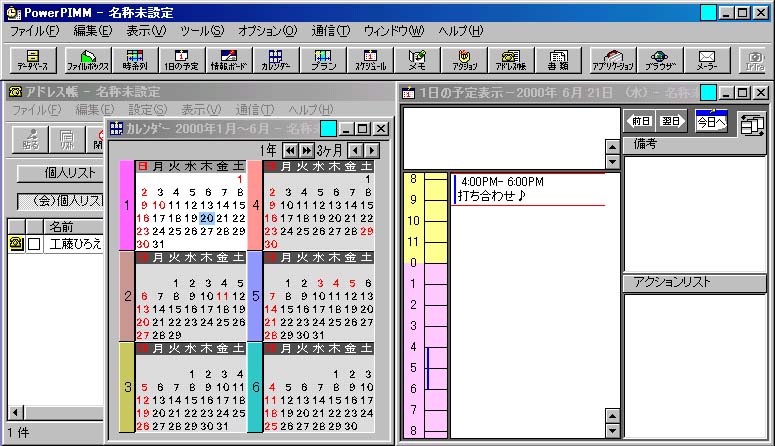Go to next day with 翌日 button
The width and height of the screenshot is (775, 446).
(x=673, y=122)
